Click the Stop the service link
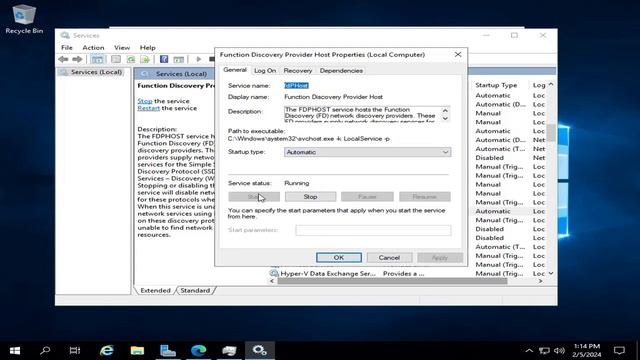The height and width of the screenshot is (360, 640). (144, 101)
